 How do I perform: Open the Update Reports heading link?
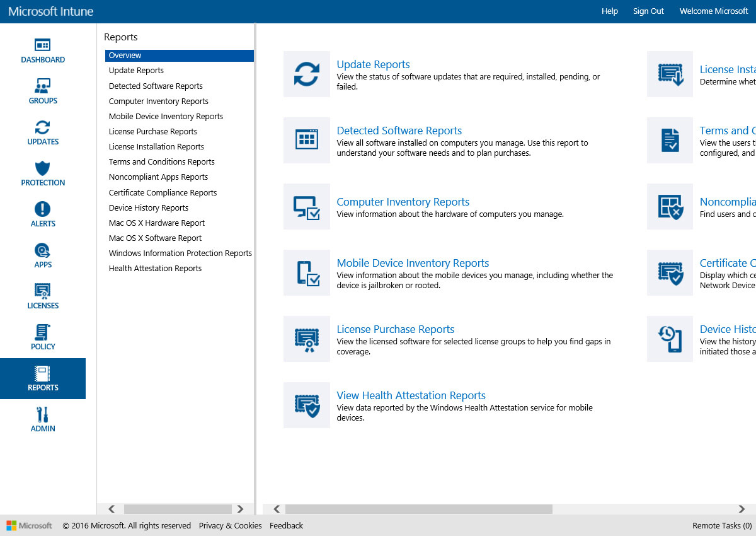coord(373,64)
